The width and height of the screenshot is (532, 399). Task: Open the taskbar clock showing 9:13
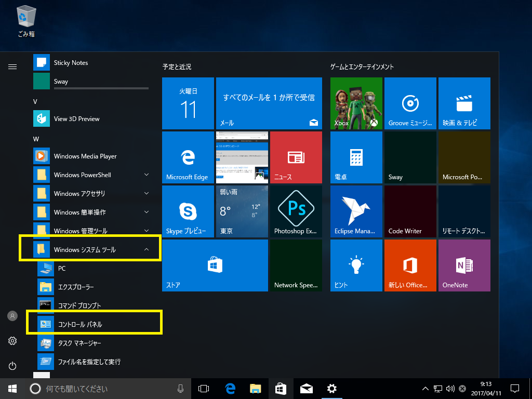[x=486, y=389]
